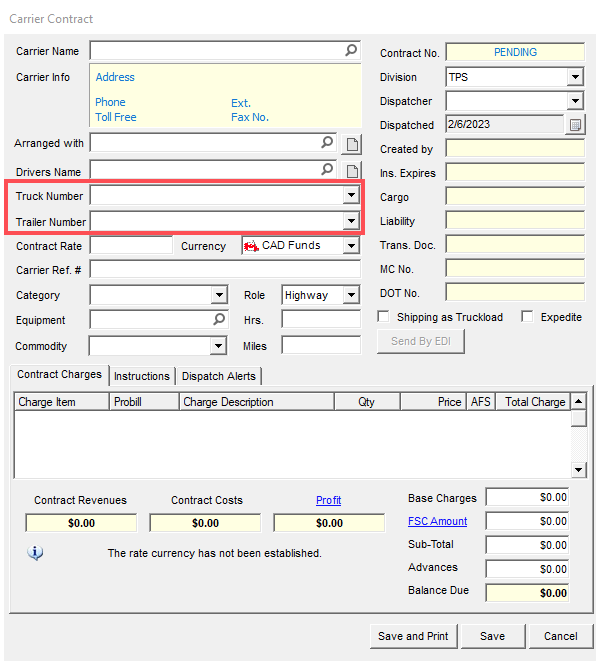Click into the Contract Rate input field
Viewport: 601px width, 664px height.
point(131,246)
